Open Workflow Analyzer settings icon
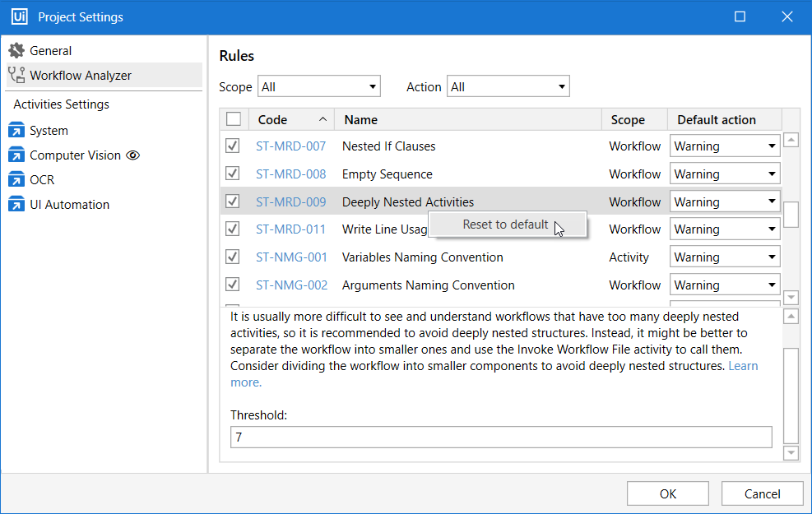This screenshot has width=812, height=514. [x=16, y=76]
